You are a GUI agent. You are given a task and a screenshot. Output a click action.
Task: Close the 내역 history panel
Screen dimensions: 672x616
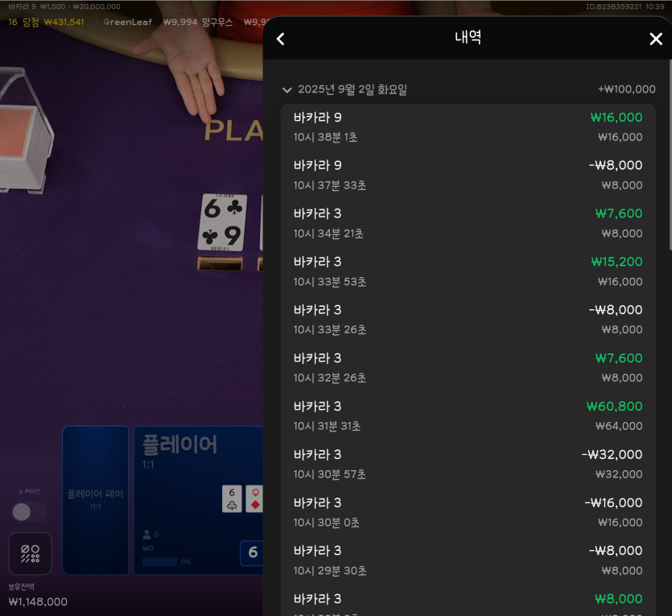pos(656,39)
